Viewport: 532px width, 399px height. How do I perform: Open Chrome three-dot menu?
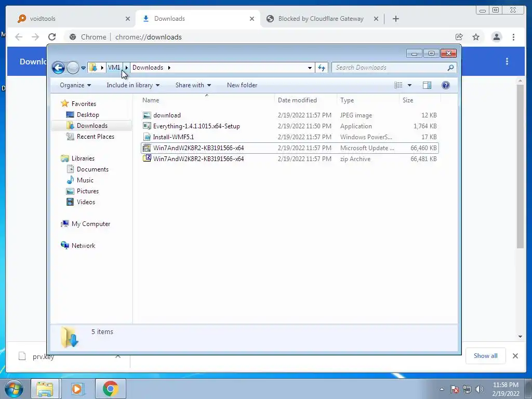tap(513, 37)
